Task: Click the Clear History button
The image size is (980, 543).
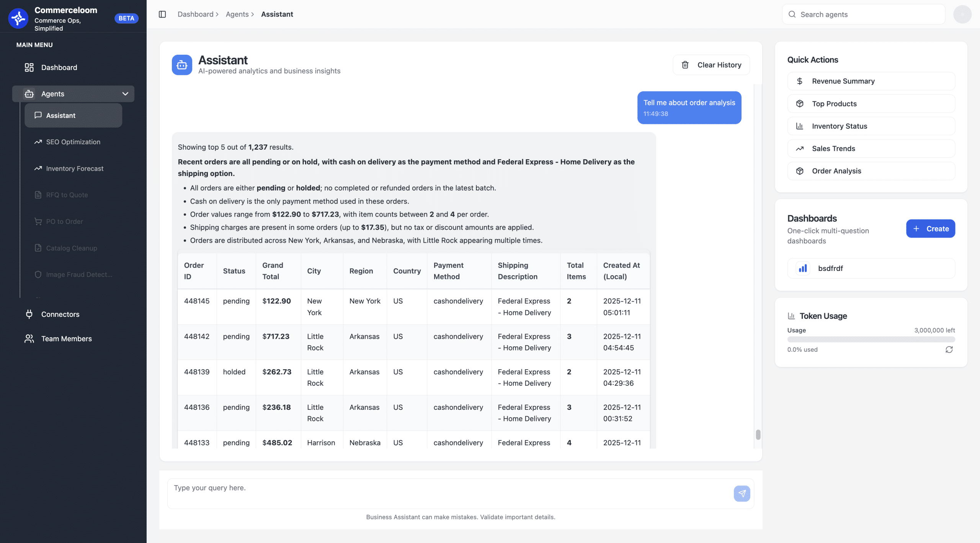Action: point(711,65)
